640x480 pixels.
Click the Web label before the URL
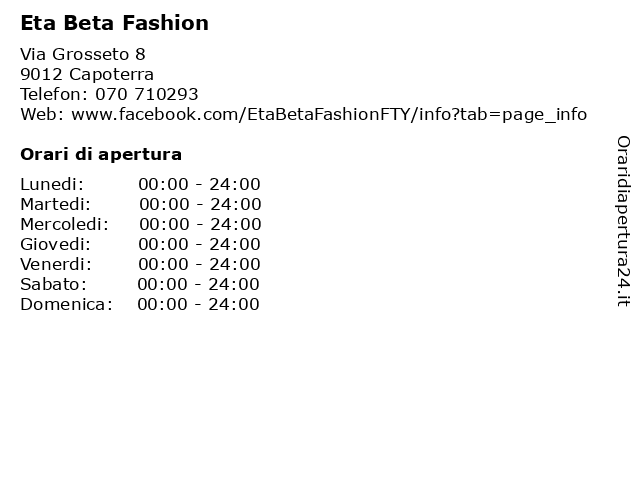pos(42,114)
